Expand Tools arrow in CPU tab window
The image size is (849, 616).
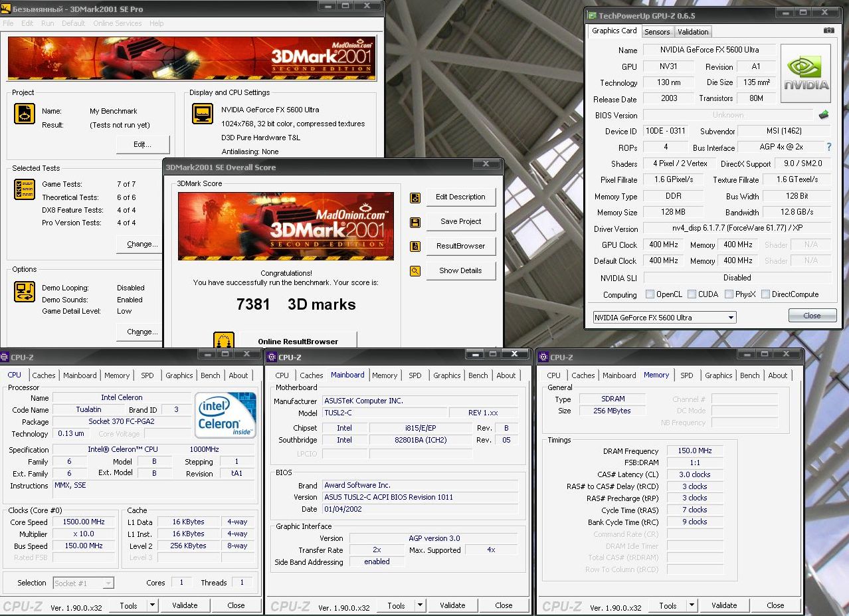152,605
